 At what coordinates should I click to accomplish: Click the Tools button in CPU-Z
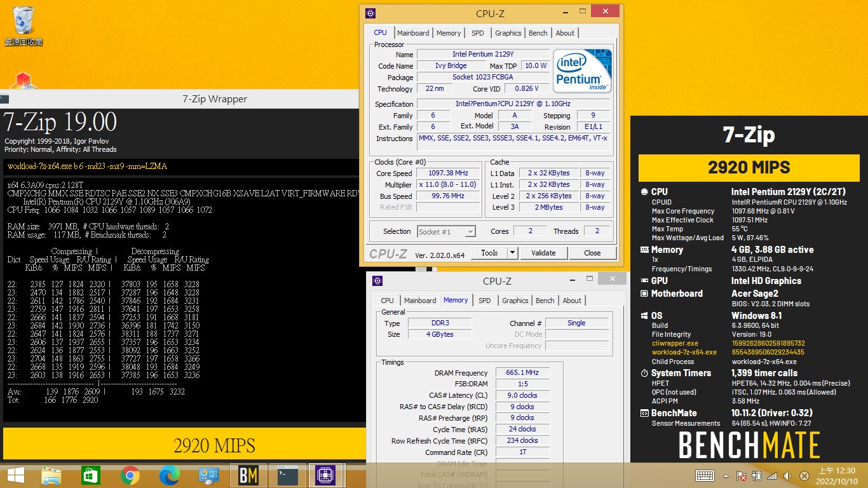489,253
